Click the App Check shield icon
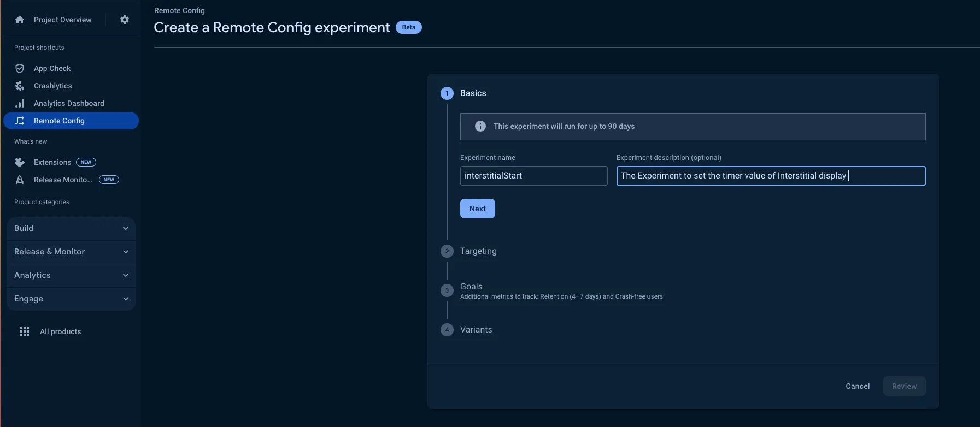This screenshot has height=427, width=980. [x=20, y=68]
